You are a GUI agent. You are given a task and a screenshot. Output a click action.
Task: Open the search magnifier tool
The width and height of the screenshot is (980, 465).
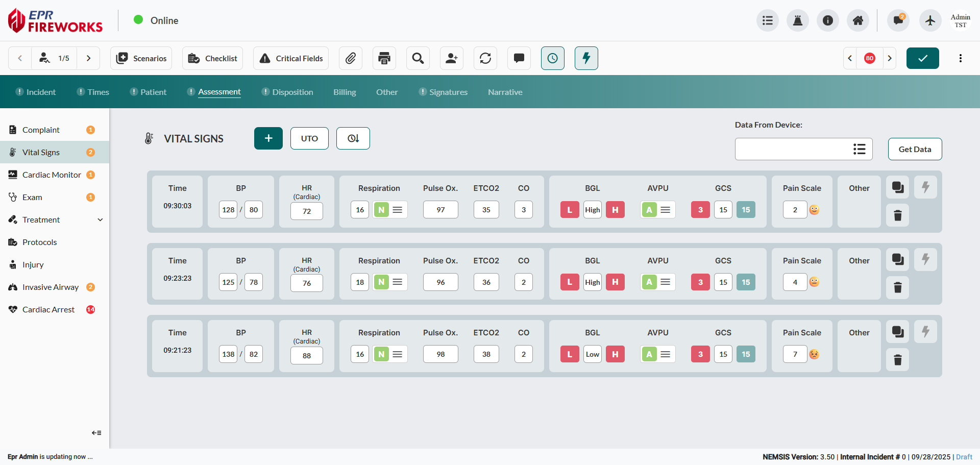(418, 58)
